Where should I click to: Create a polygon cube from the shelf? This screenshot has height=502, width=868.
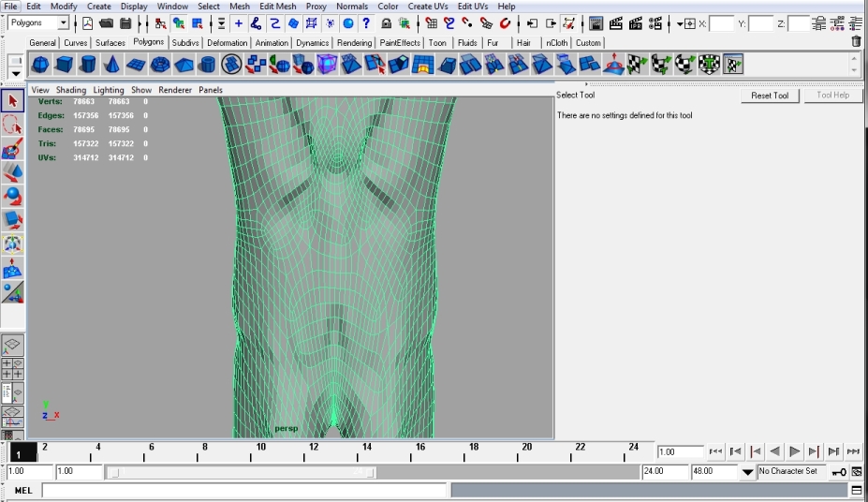[x=64, y=65]
